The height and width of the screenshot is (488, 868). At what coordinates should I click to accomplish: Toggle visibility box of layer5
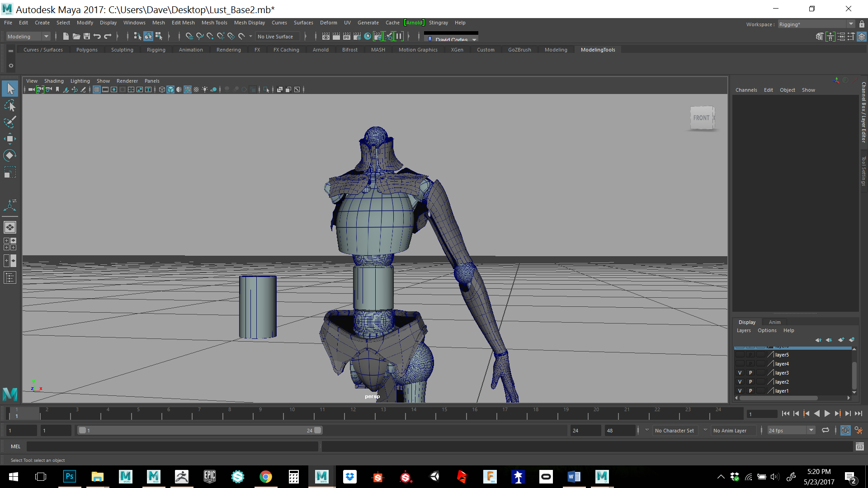tap(740, 355)
